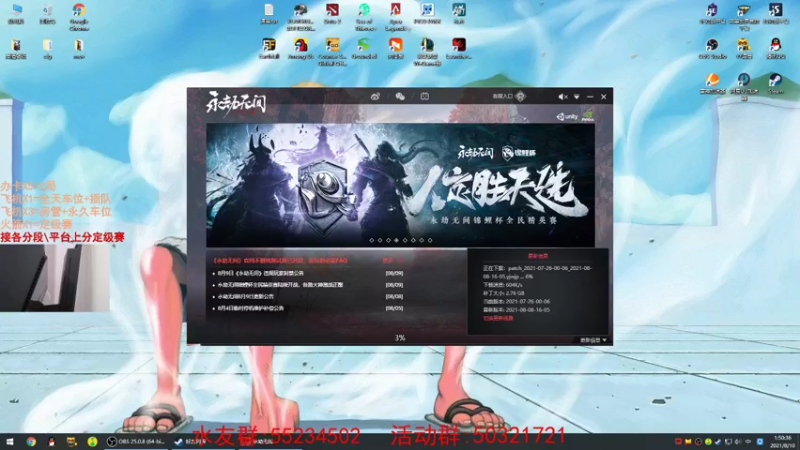Viewport: 800px width, 450px height.
Task: Open the red headline FAQ news link
Action: 280,261
